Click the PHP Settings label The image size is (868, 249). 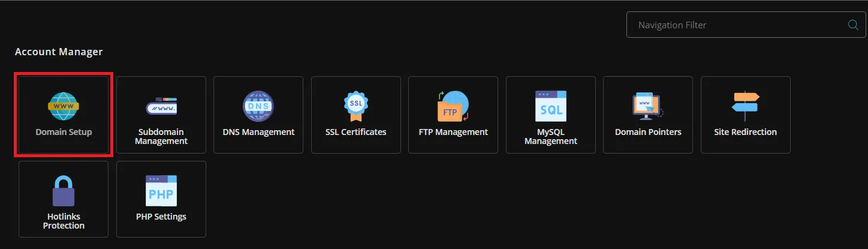[x=161, y=217]
